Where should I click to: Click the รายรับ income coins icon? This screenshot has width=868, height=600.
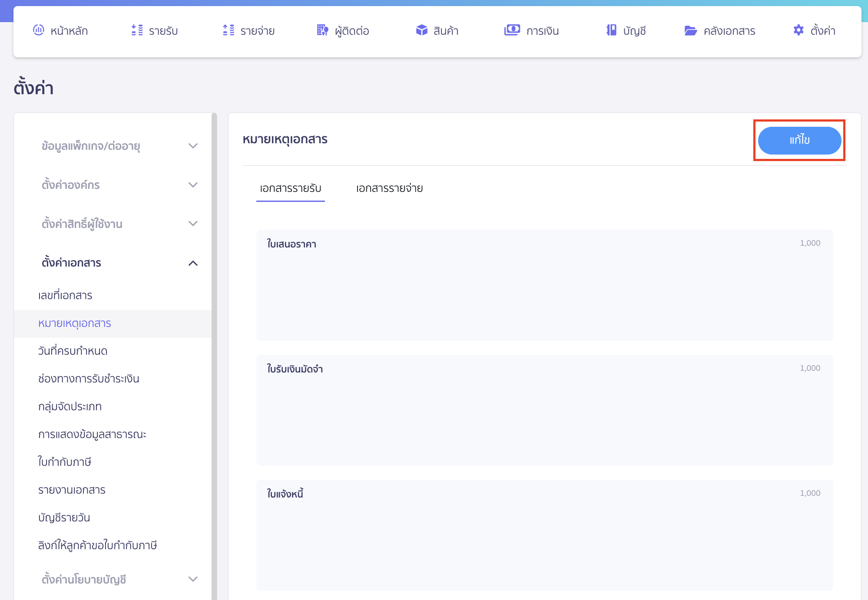click(137, 30)
